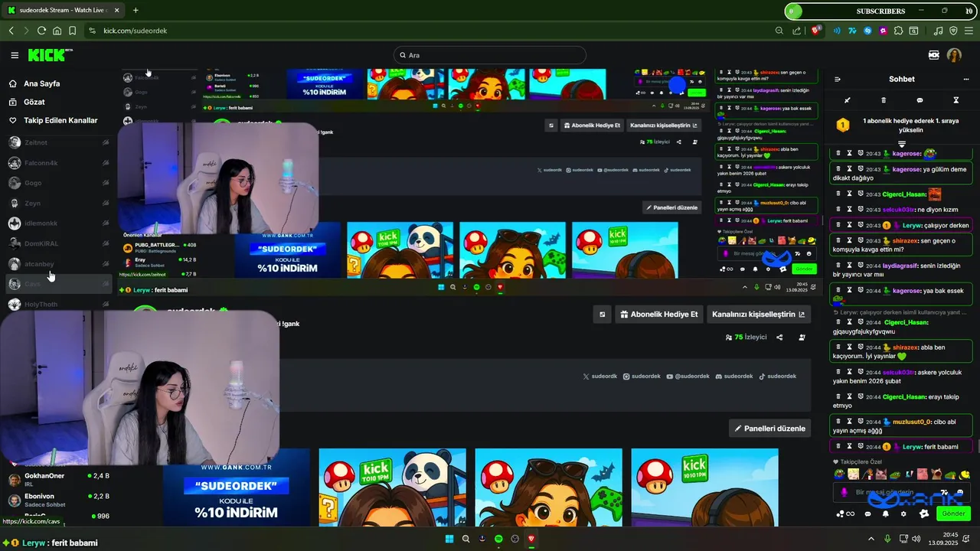Click the browser home button
Screen dimensions: 980x551
pos(57,31)
